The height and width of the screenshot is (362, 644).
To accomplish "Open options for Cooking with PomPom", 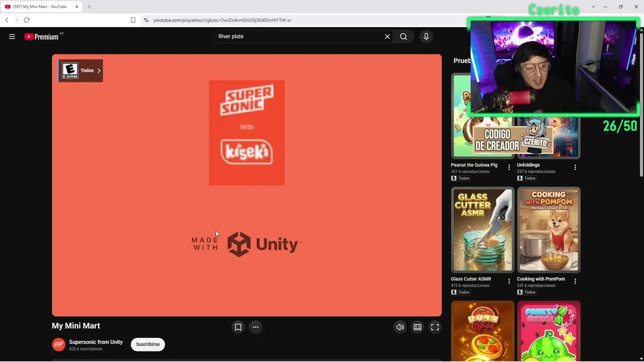I will tap(575, 282).
